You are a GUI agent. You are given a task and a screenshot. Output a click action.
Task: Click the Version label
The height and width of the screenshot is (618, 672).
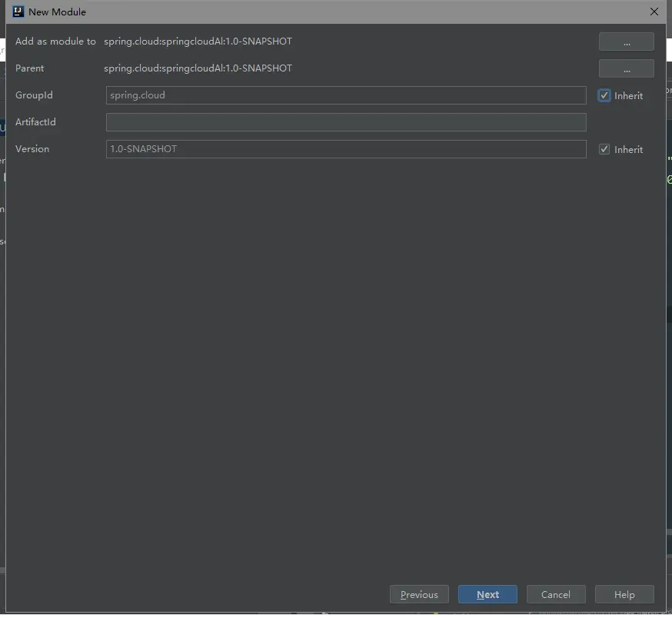coord(32,149)
